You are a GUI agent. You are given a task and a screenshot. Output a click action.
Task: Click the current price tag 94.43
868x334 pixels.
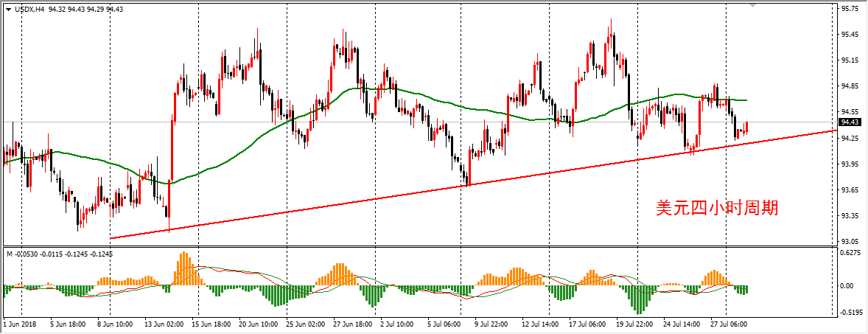click(851, 122)
